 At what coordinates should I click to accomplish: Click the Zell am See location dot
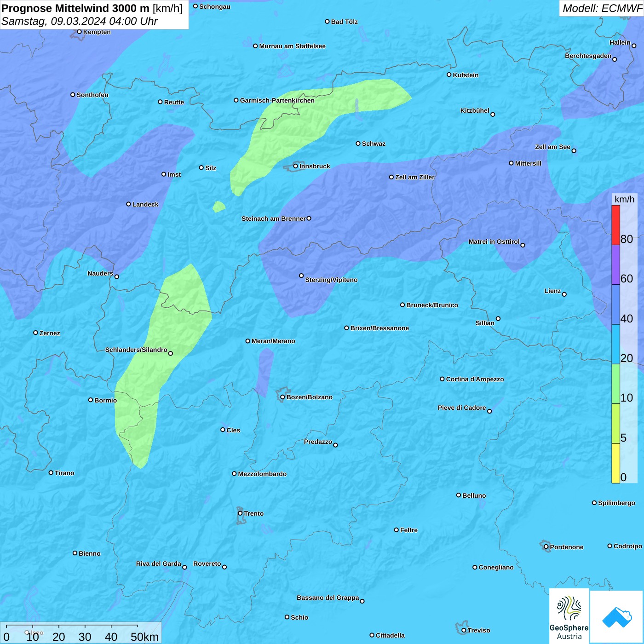point(574,150)
